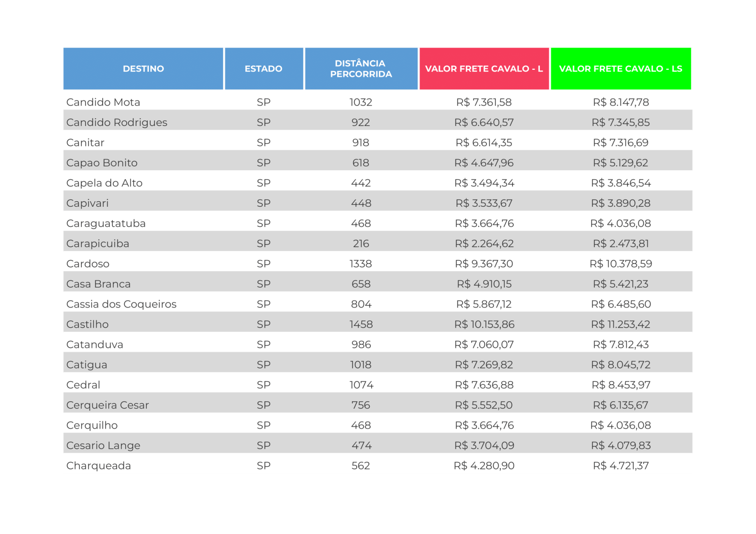Click the Candido Rodrigues row name
The image size is (756, 534).
117,123
